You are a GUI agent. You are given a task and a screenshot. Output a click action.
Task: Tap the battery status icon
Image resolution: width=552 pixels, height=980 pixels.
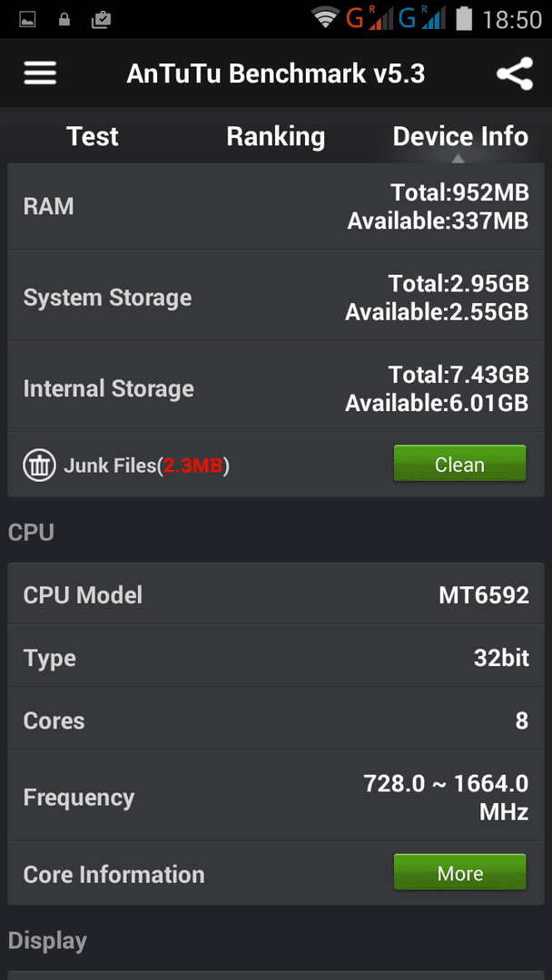coord(464,19)
